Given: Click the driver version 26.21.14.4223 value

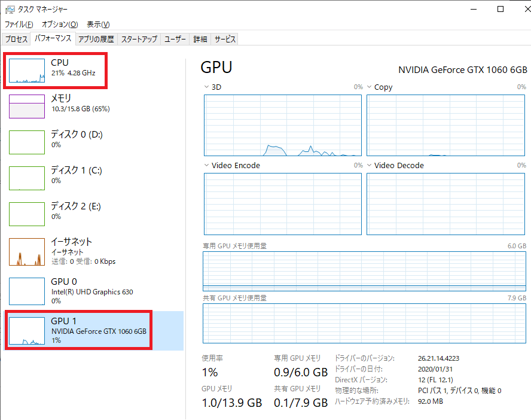Looking at the screenshot, I should (x=438, y=358).
